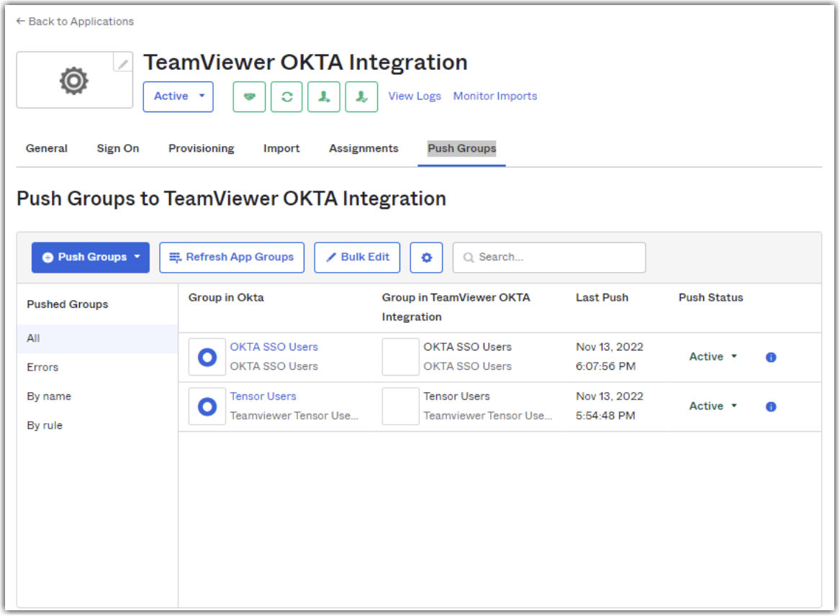Click the Pushed Groups sidebar heading
This screenshot has width=840, height=616.
tap(68, 304)
